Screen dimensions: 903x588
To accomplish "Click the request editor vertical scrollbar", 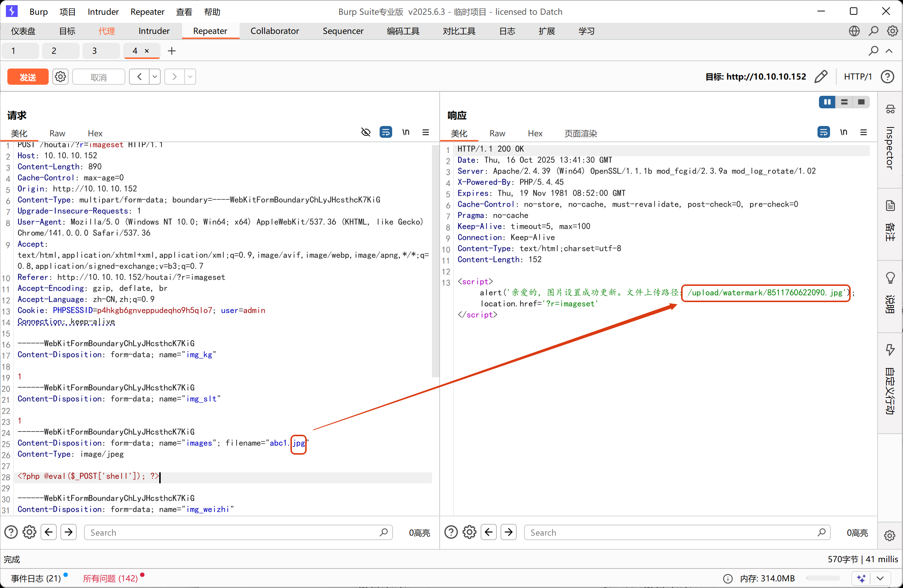I will tap(435, 261).
